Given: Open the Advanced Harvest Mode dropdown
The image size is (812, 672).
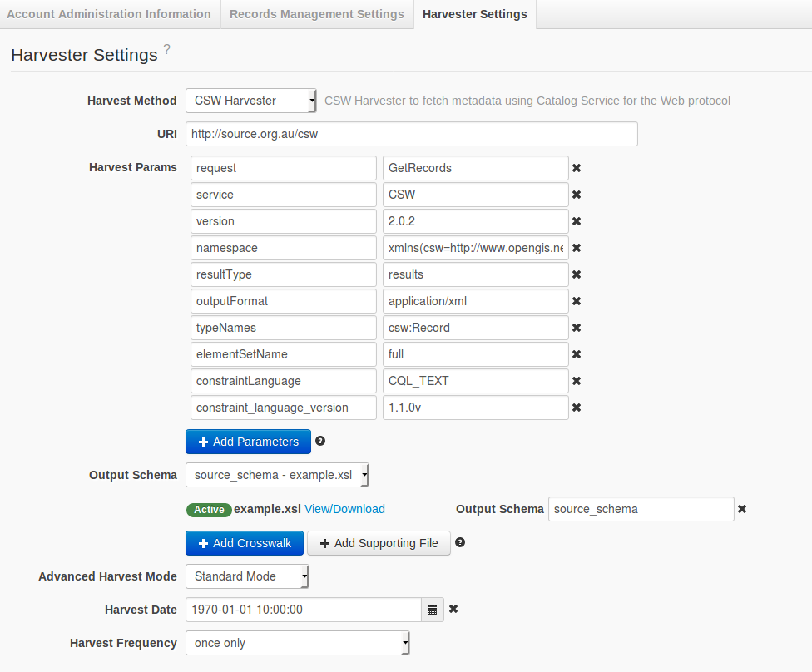Looking at the screenshot, I should click(x=247, y=576).
